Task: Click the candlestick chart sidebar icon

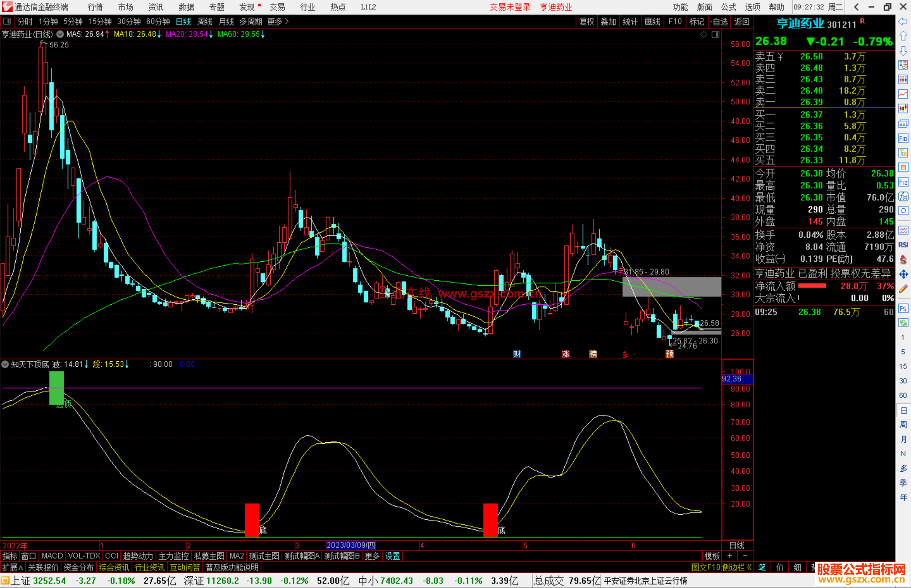Action: click(x=903, y=109)
